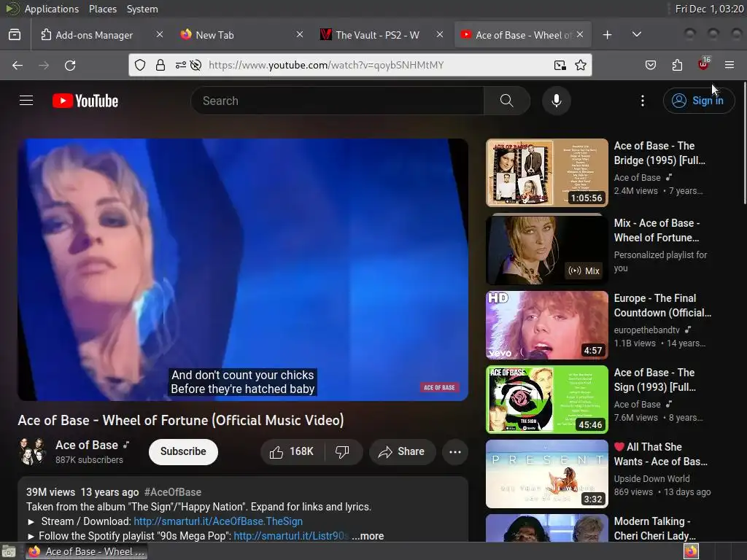The height and width of the screenshot is (560, 747).
Task: Click europethebandtv channel name
Action: [646, 330]
